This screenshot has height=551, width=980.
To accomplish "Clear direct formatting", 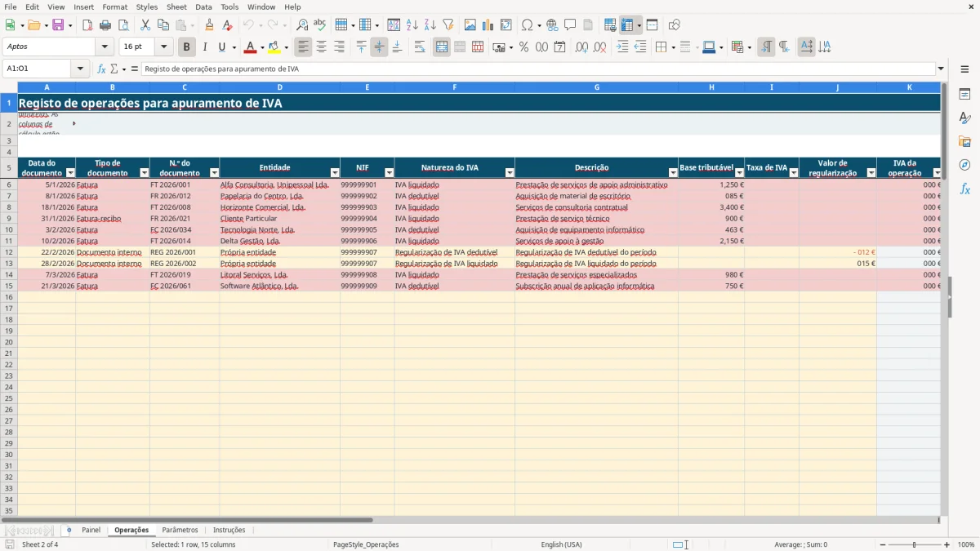I will (228, 25).
